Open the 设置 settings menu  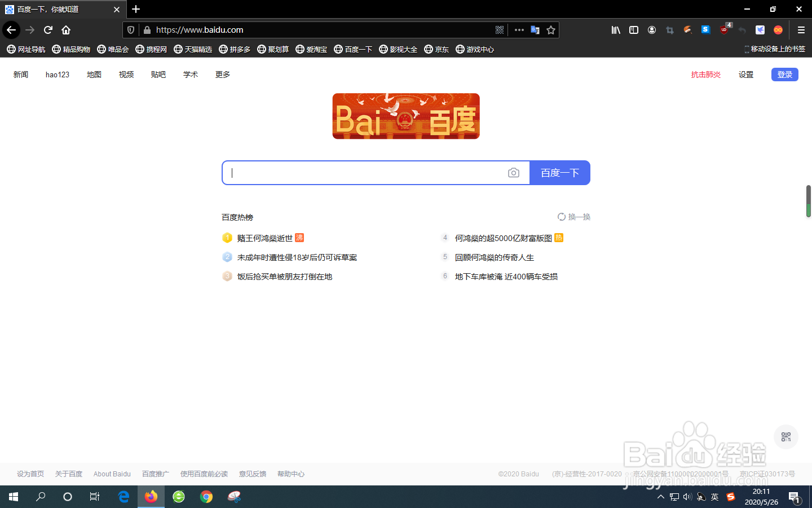(x=746, y=75)
